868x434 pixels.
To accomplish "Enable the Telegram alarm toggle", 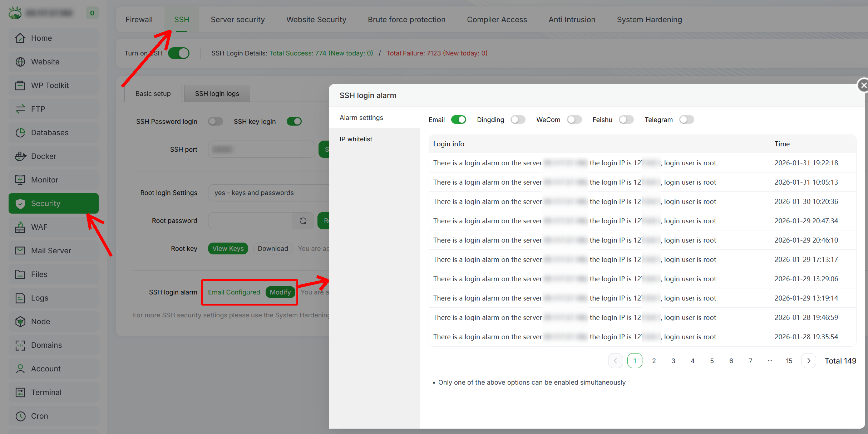I will coord(686,120).
